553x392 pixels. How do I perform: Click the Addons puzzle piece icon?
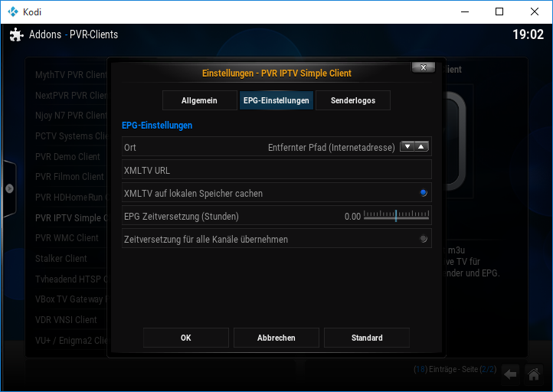16,34
